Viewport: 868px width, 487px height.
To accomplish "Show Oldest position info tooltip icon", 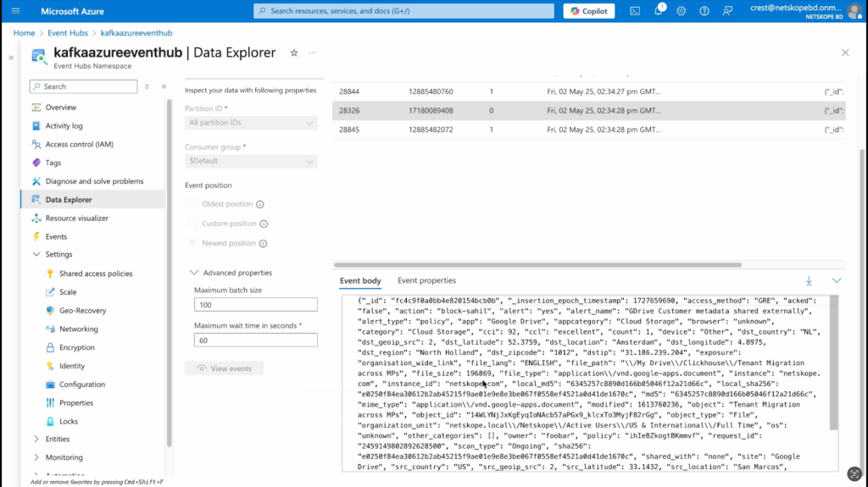I will click(260, 204).
